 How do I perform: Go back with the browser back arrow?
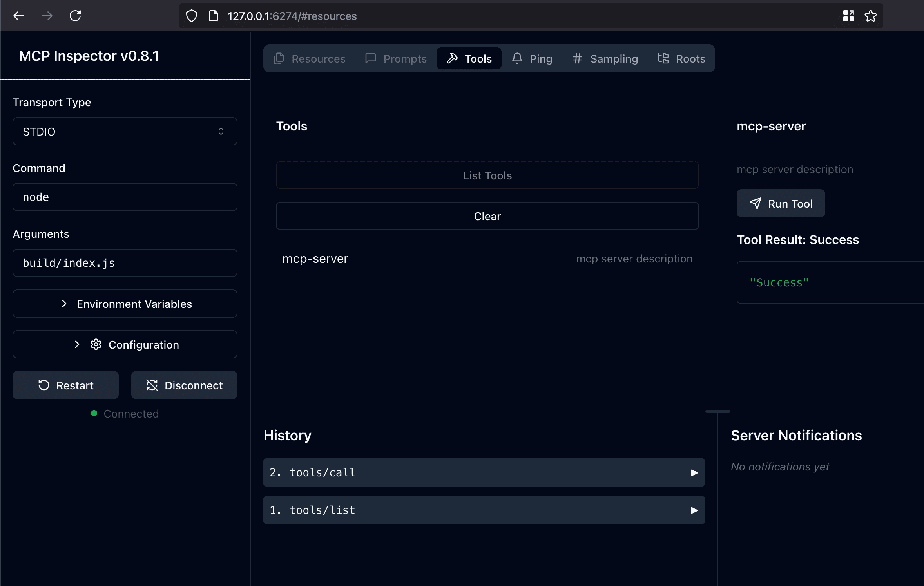pos(18,16)
